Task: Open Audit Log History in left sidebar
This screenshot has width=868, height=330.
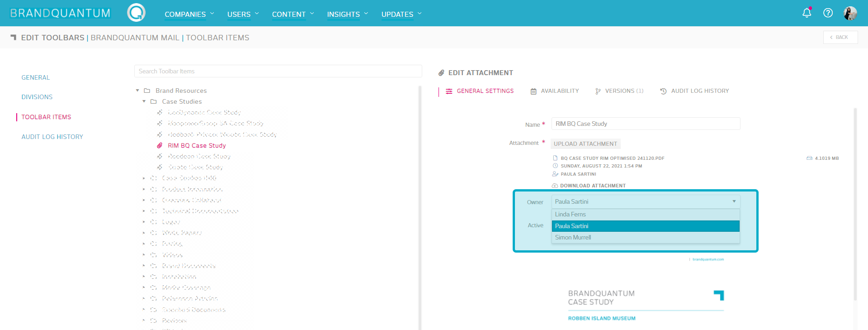Action: pos(52,137)
